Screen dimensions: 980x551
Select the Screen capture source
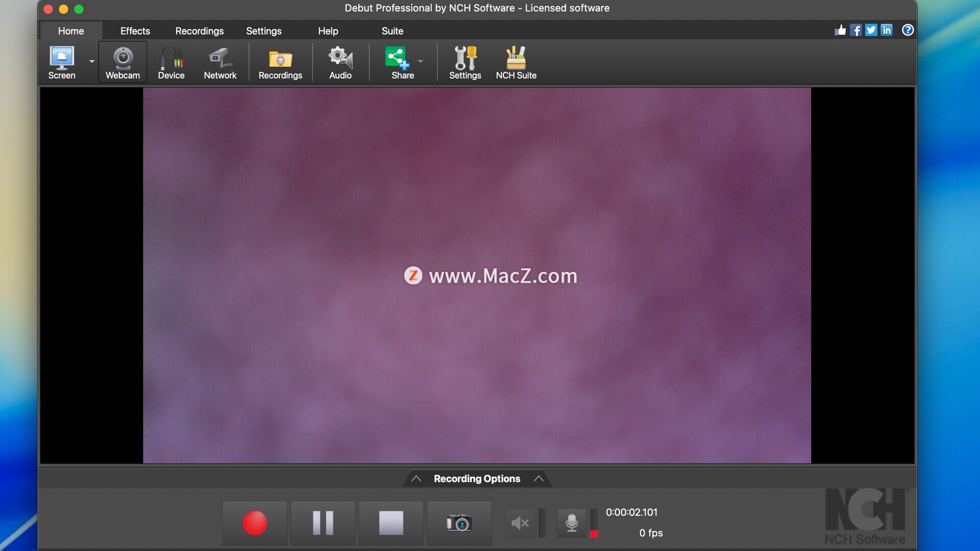coord(62,62)
